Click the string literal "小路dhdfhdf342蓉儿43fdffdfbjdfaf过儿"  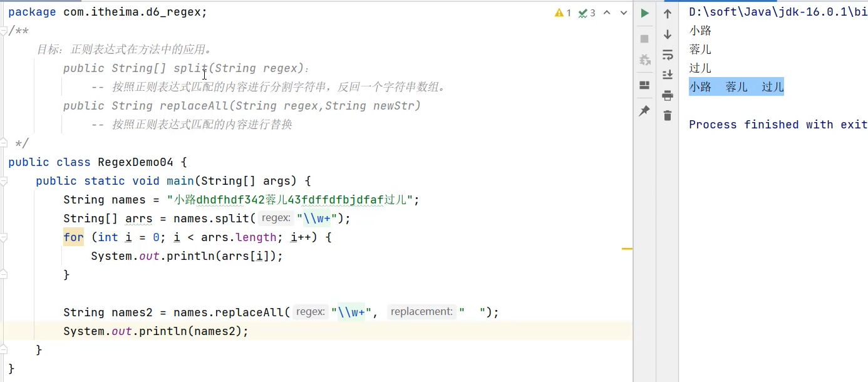tap(291, 200)
